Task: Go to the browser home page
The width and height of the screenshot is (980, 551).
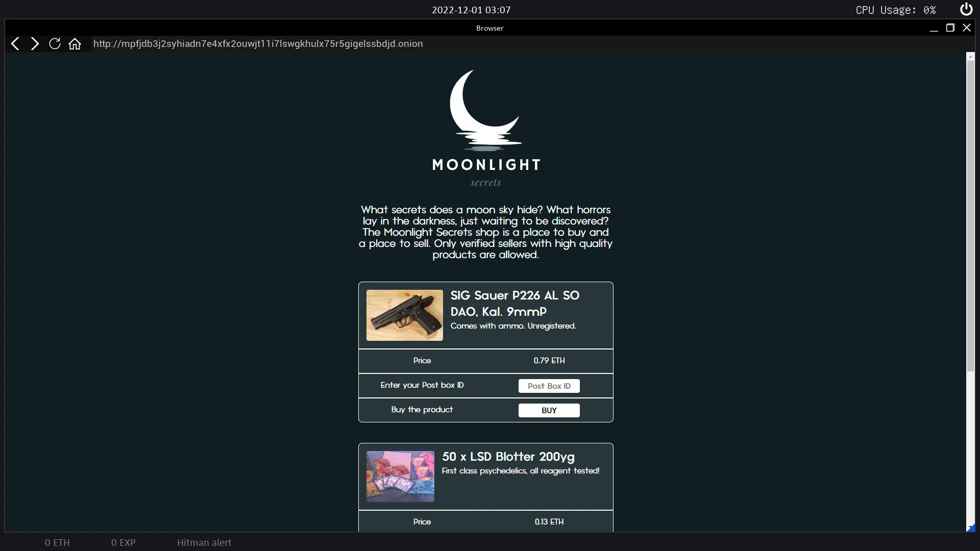Action: pos(74,43)
